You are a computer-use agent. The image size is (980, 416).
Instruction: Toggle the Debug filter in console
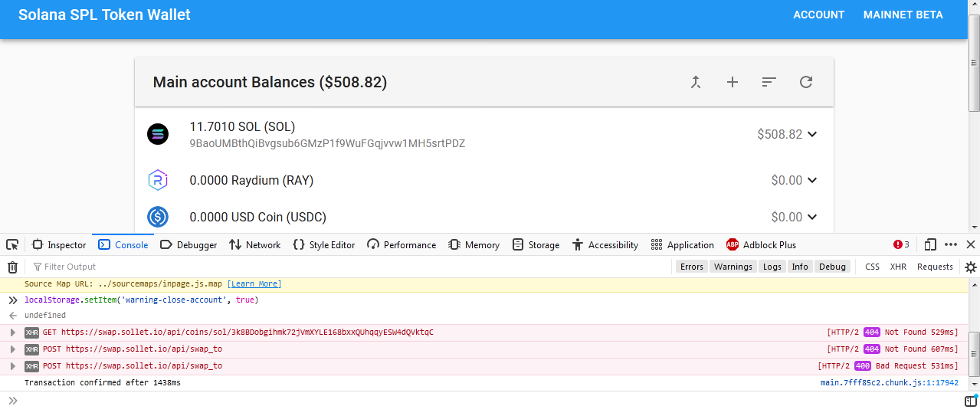(832, 267)
